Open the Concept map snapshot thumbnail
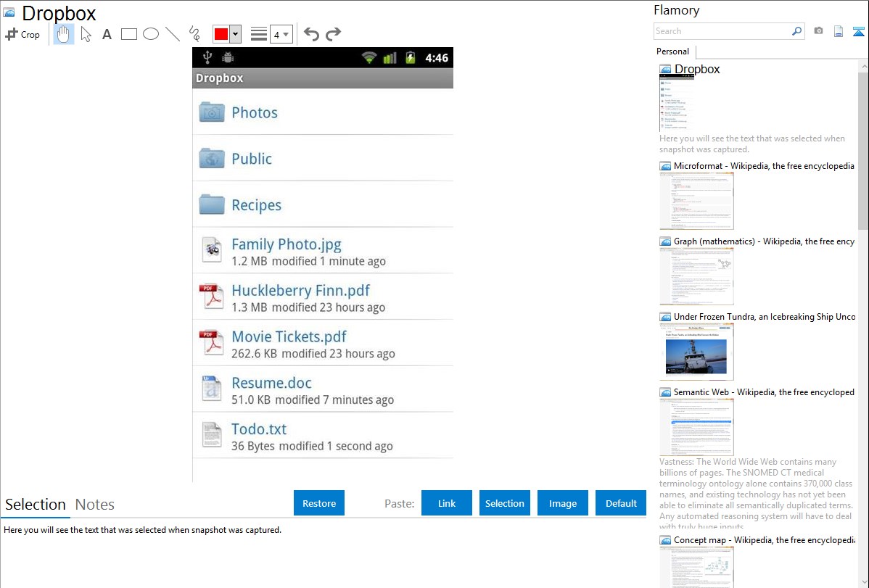Screen dimensions: 869x588 point(696,568)
